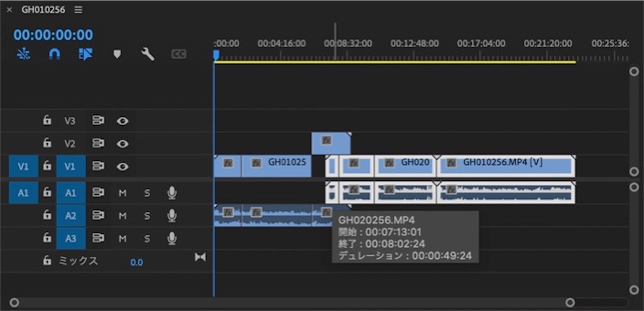Toggle lock on V3 track
Image resolution: width=644 pixels, height=311 pixels.
pyautogui.click(x=47, y=120)
